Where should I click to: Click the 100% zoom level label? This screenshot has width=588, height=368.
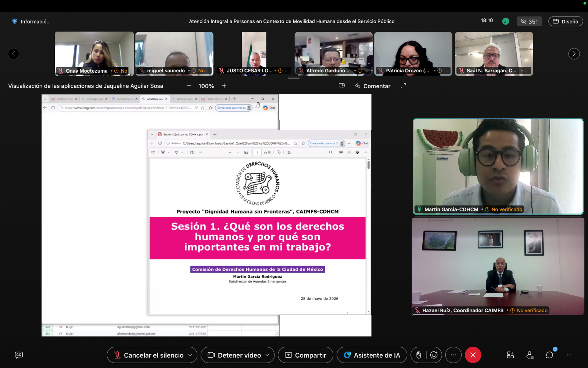tap(206, 86)
